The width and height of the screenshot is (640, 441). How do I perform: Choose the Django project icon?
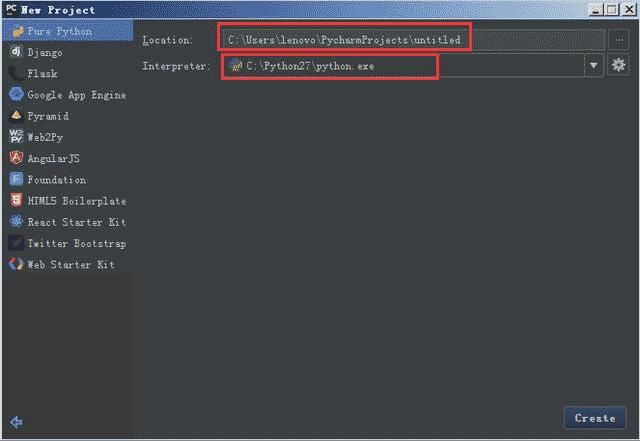[16, 52]
